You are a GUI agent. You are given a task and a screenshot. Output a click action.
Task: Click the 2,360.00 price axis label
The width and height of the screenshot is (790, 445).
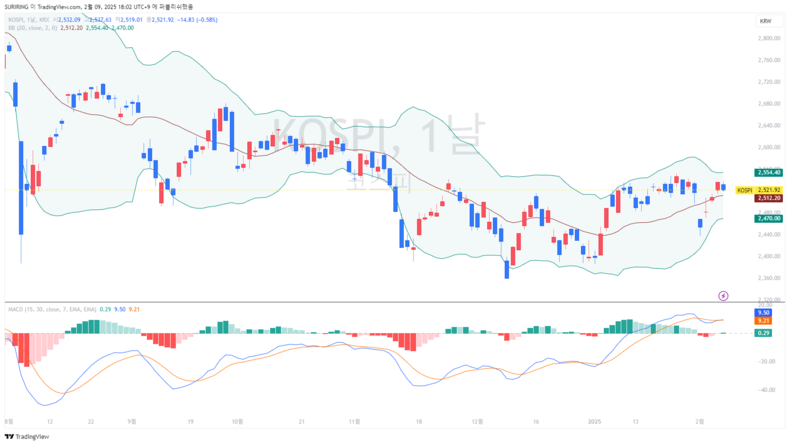pyautogui.click(x=769, y=278)
